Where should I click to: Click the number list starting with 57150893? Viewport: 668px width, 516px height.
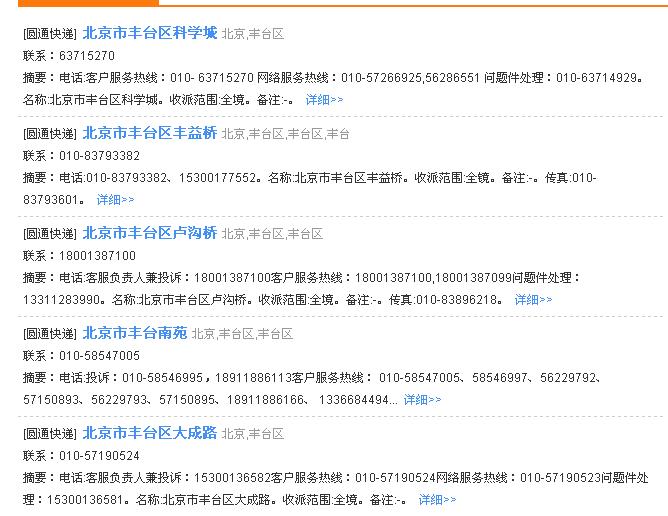[x=210, y=400]
